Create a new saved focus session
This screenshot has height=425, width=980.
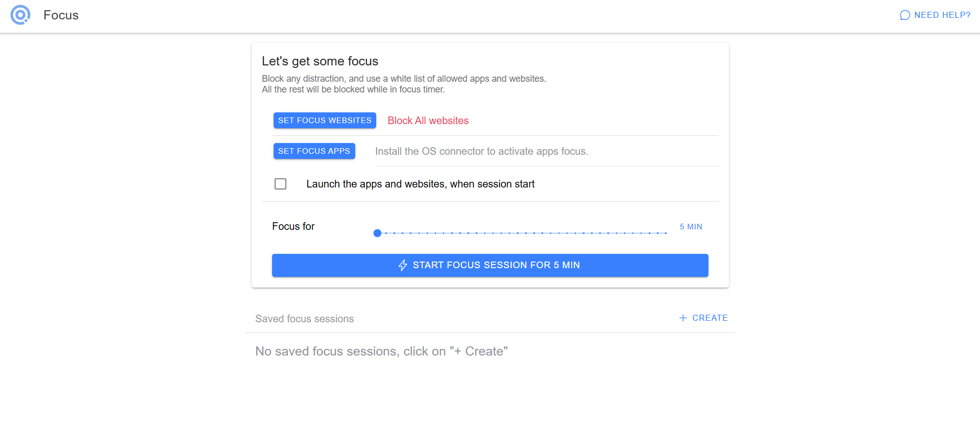pyautogui.click(x=703, y=318)
